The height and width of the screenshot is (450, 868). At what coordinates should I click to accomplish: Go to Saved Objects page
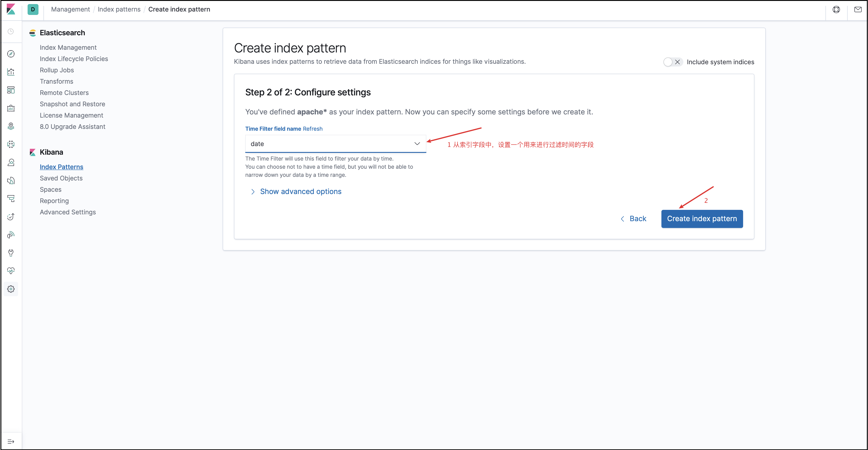(x=61, y=178)
